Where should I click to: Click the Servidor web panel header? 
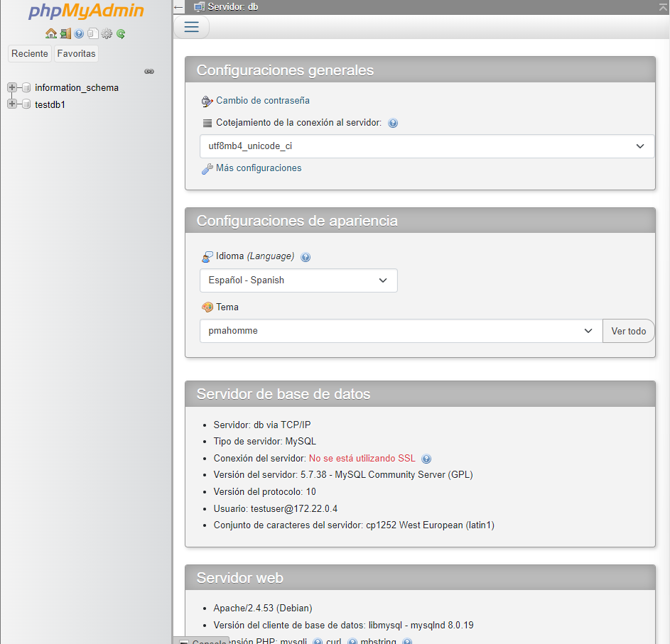(x=420, y=578)
